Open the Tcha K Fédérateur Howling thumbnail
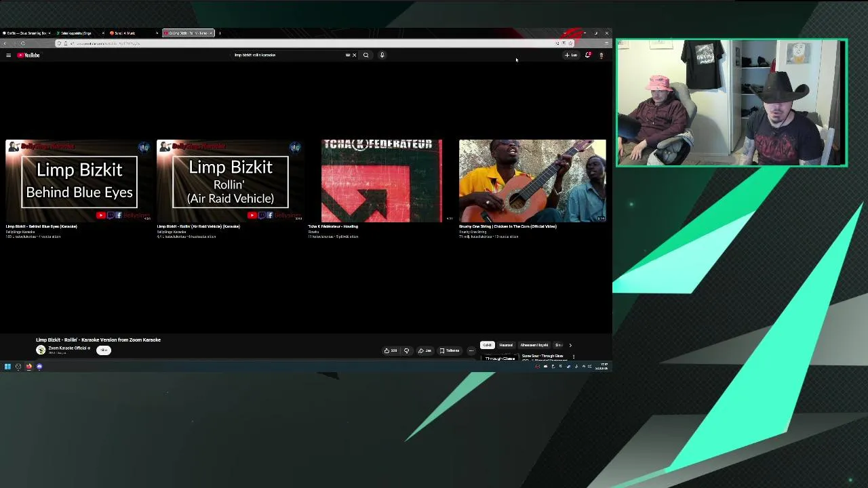 (382, 181)
